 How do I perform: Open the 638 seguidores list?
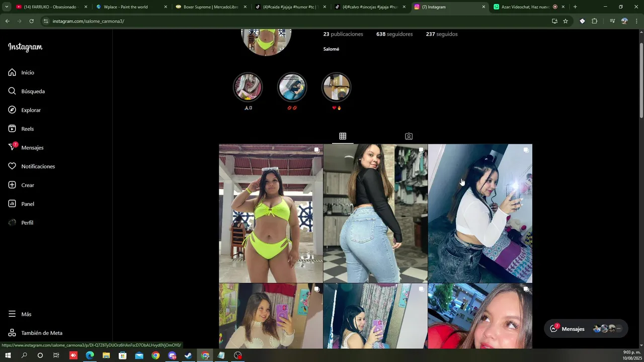click(x=394, y=34)
